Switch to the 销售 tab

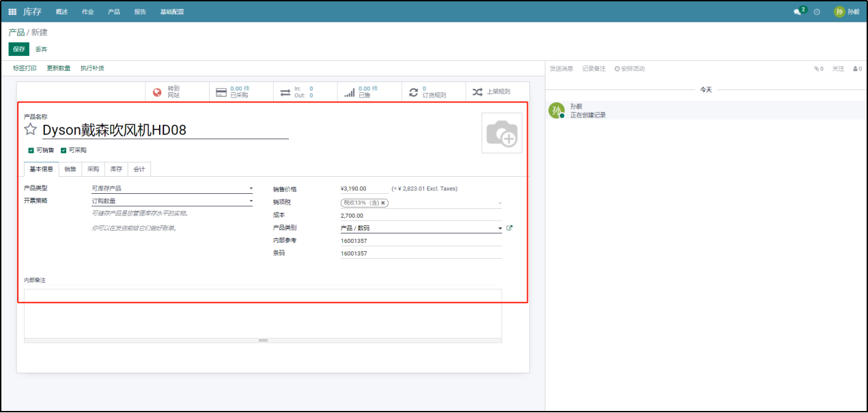point(70,169)
